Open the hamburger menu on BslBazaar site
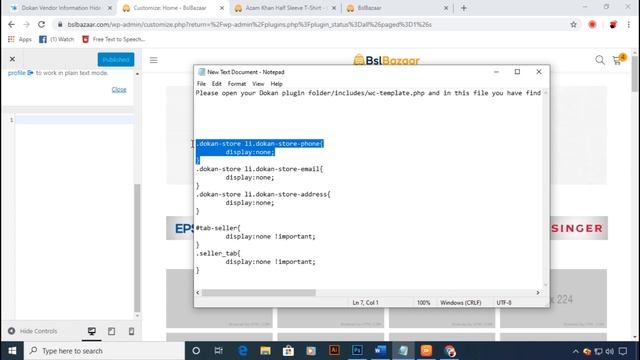The width and height of the screenshot is (640, 360). click(x=153, y=60)
